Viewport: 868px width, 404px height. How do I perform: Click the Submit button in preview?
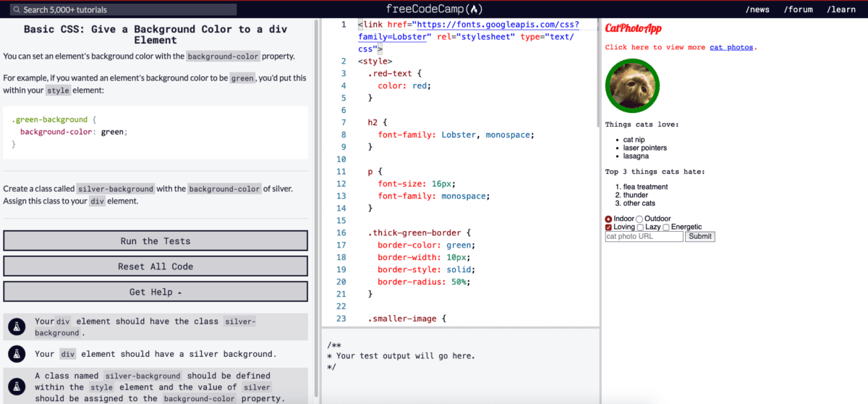699,236
